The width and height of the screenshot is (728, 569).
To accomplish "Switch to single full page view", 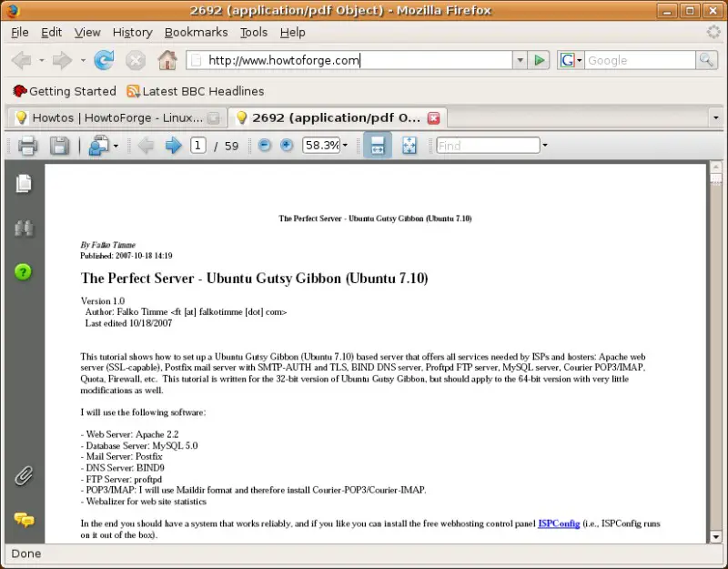I will click(409, 146).
